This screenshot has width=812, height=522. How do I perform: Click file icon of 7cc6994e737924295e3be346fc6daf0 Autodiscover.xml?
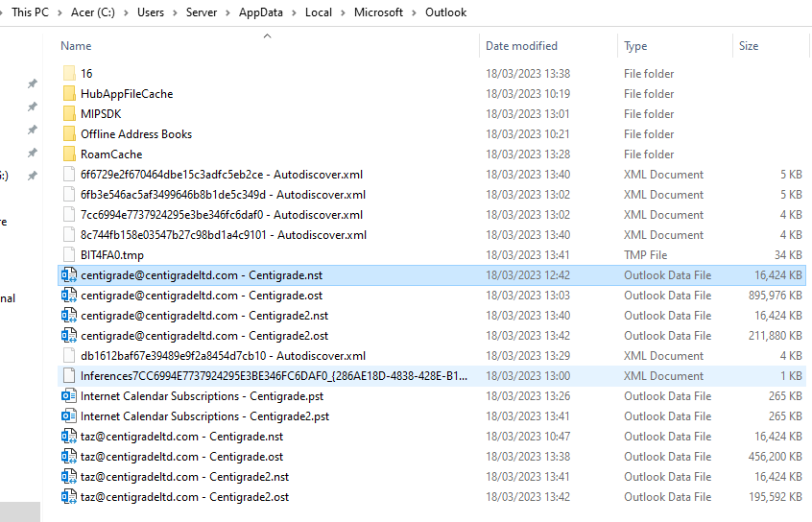tap(69, 215)
